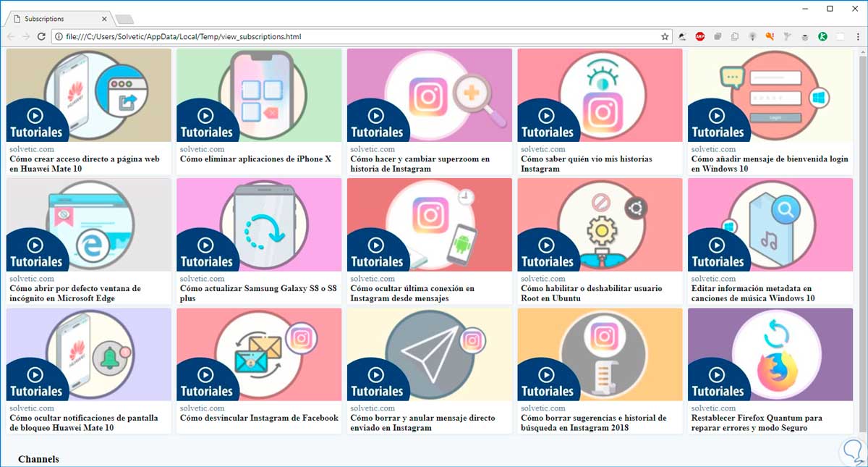Open the Instagram Facebook unlink thumbnail
868x467 pixels.
(259, 354)
